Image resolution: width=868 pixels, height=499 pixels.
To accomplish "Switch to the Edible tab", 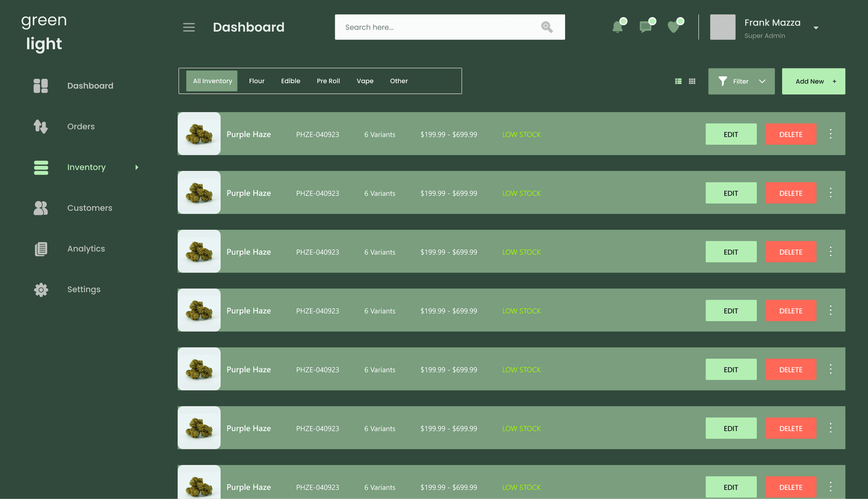I will tap(291, 81).
